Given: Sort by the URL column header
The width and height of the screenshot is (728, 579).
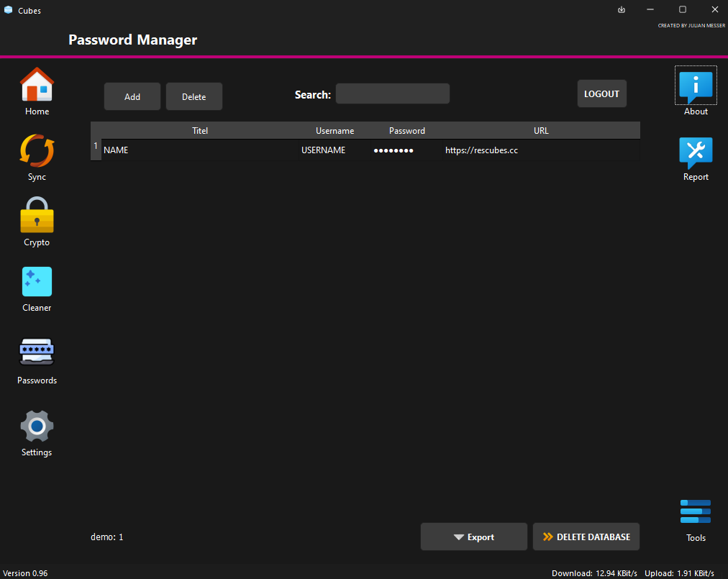Looking at the screenshot, I should point(541,130).
